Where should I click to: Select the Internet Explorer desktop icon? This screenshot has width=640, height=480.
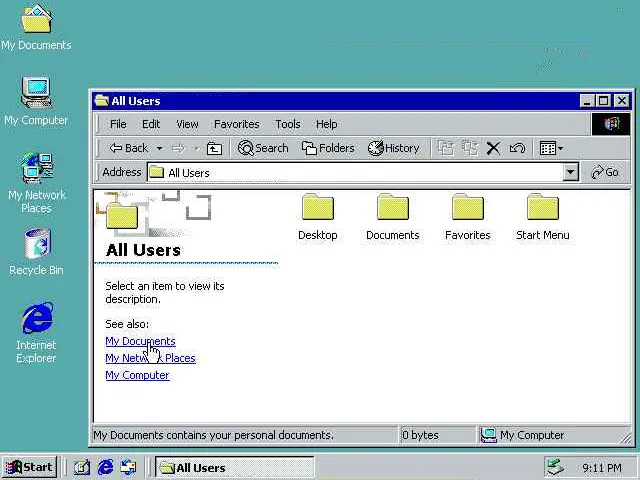click(x=36, y=333)
